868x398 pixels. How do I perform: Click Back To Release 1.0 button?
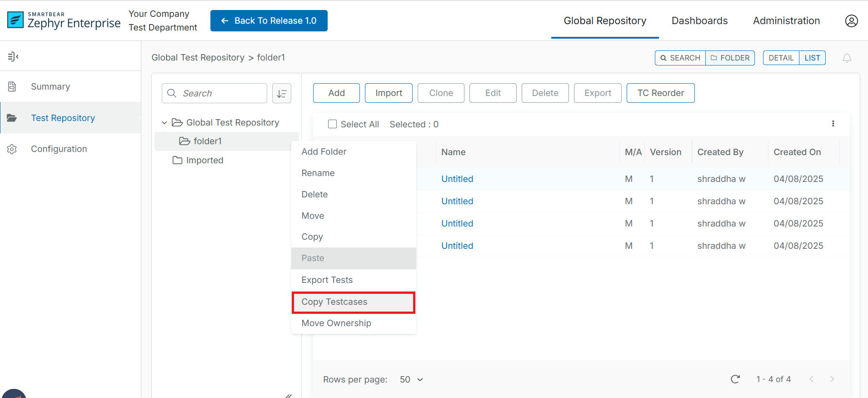tap(269, 21)
